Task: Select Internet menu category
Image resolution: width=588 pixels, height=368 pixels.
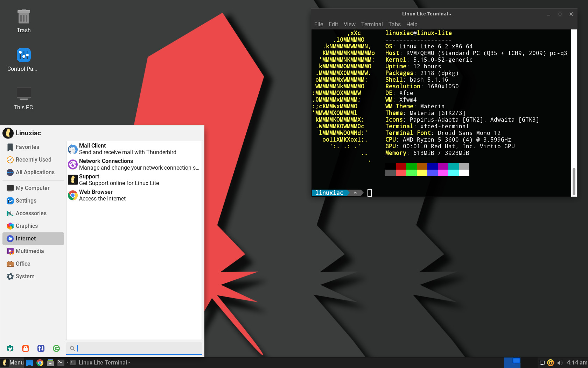Action: [x=33, y=239]
